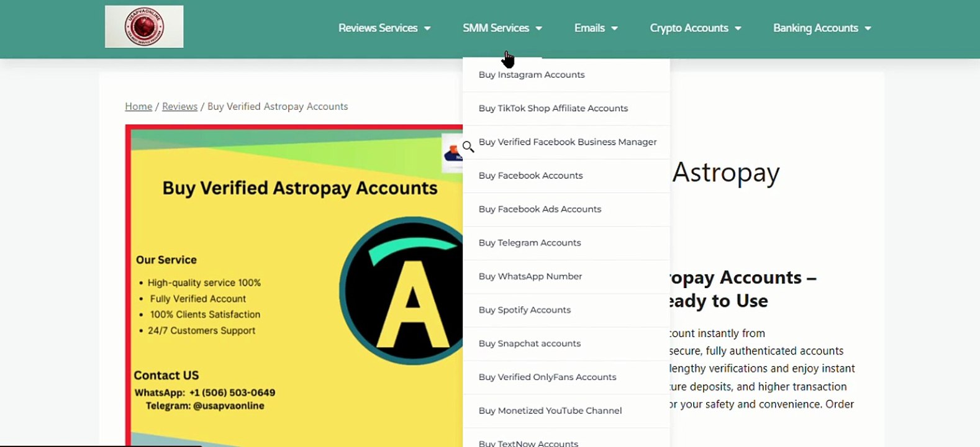Image resolution: width=980 pixels, height=447 pixels.
Task: Select Buy Snapchat accounts
Action: click(x=566, y=343)
